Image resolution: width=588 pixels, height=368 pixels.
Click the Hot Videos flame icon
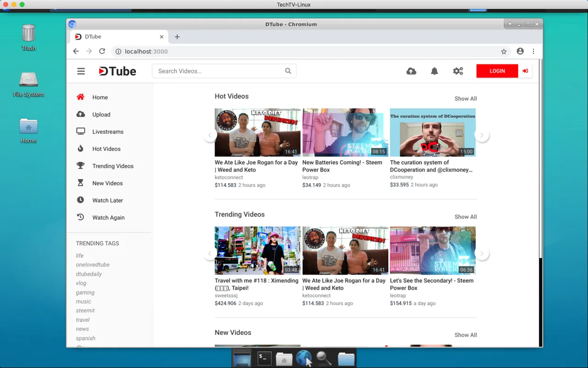click(80, 149)
